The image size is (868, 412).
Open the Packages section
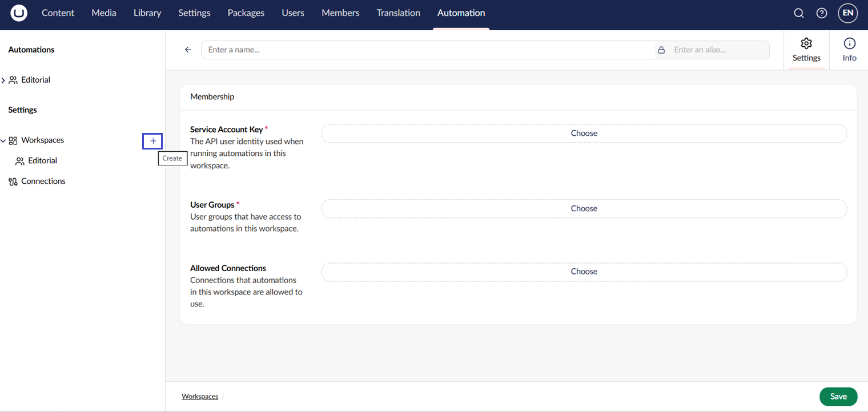[246, 13]
